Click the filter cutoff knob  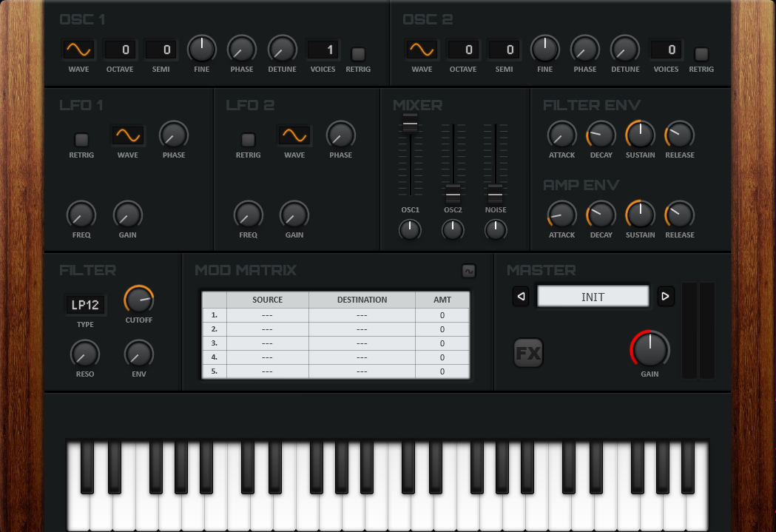[138, 300]
